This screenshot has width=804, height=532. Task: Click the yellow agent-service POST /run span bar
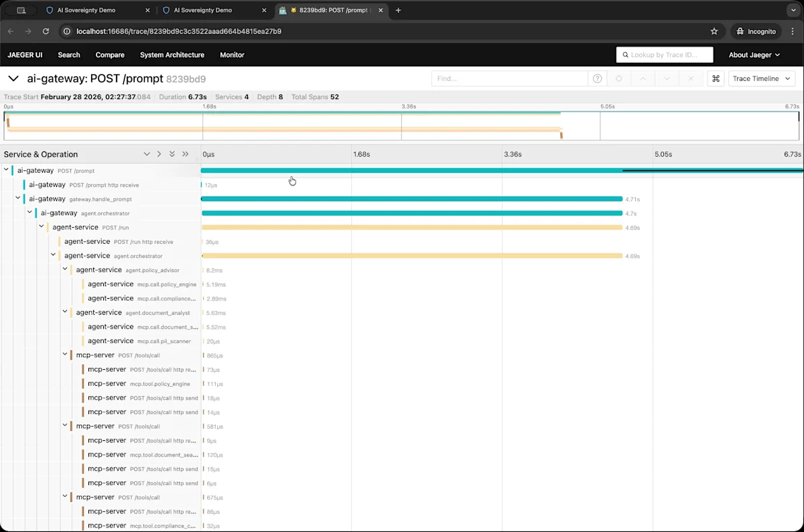point(412,227)
